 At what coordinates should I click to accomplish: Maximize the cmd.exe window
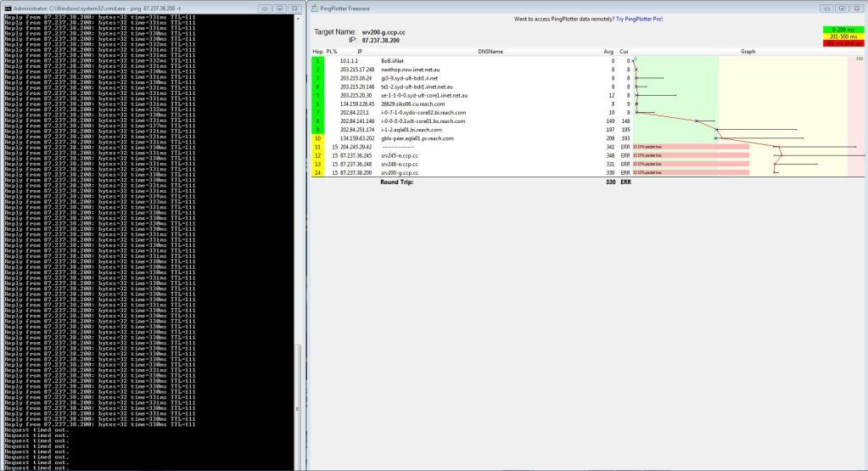click(x=279, y=8)
